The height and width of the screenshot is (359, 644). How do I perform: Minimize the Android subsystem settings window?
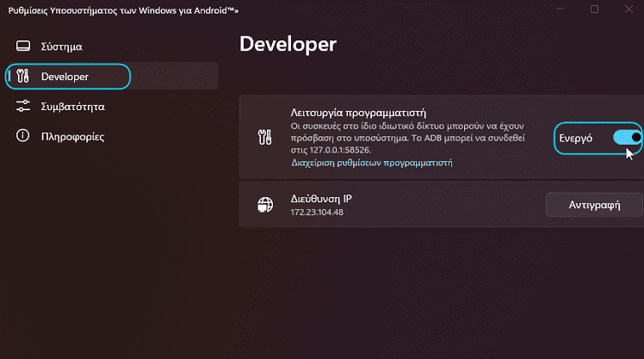(x=560, y=9)
